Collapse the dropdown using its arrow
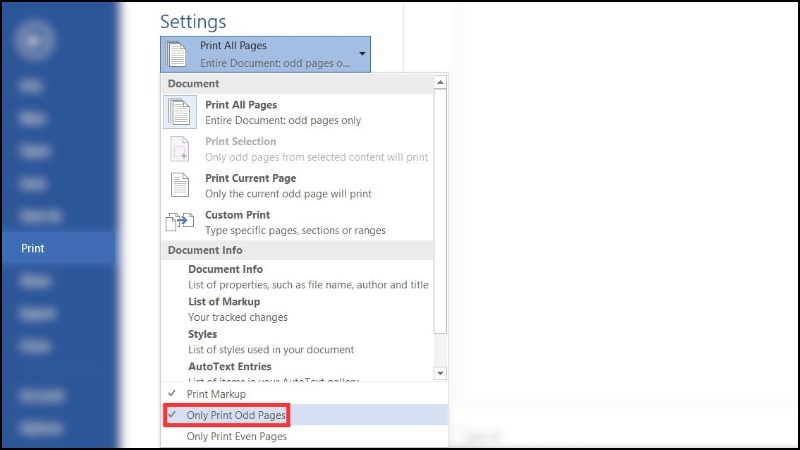 point(362,54)
